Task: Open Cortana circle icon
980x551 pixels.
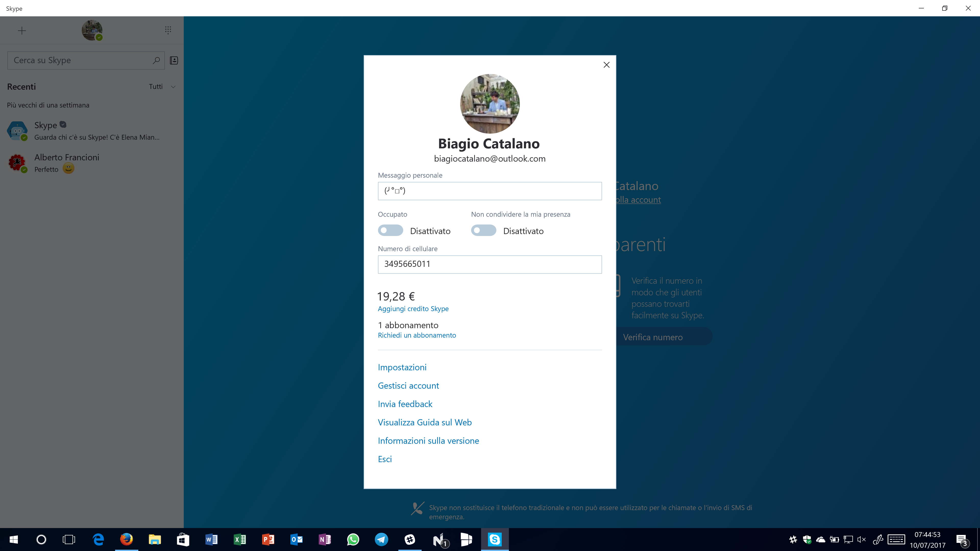Action: pyautogui.click(x=41, y=539)
